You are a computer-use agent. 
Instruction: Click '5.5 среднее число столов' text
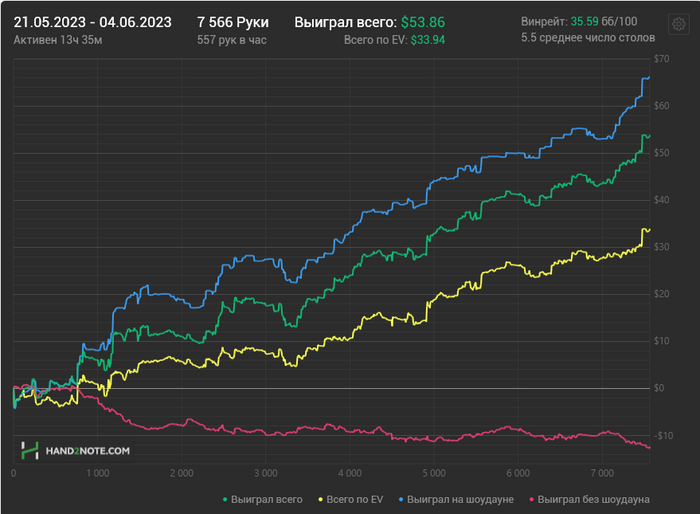tap(588, 38)
